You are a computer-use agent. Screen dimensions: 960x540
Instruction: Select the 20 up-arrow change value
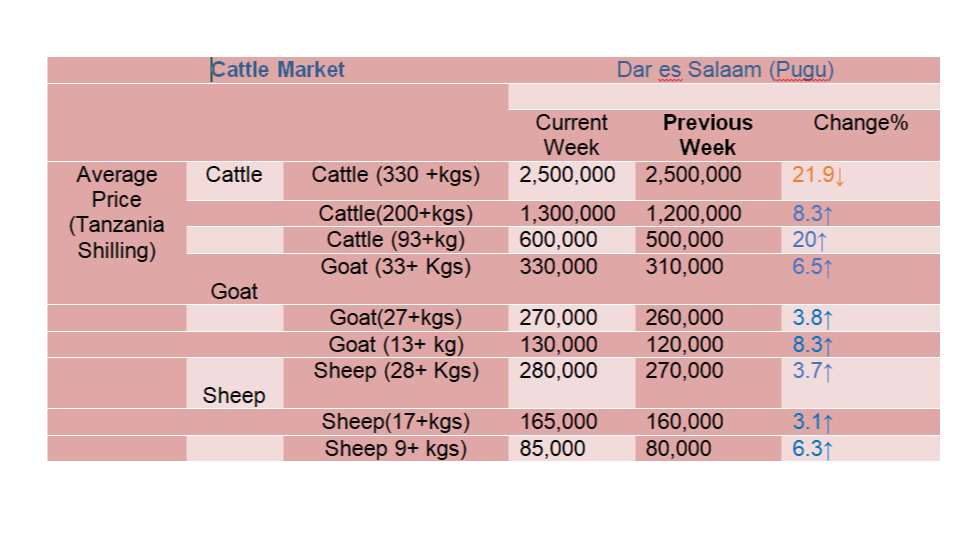pyautogui.click(x=809, y=240)
